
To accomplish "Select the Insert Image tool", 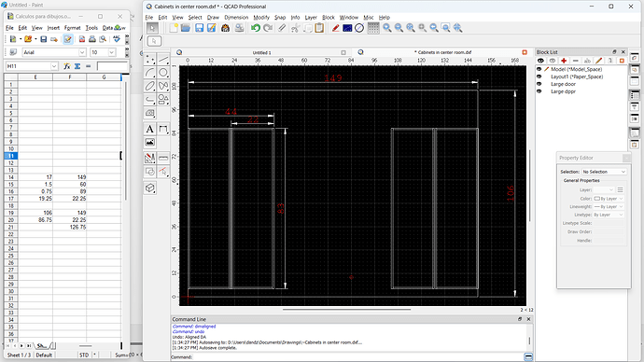I will (150, 143).
